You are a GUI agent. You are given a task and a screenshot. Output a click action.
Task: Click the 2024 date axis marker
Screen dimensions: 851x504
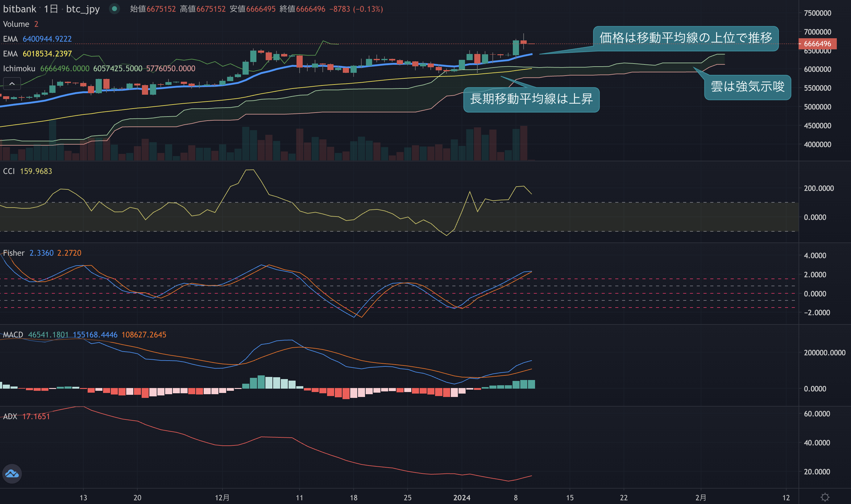pyautogui.click(x=462, y=498)
